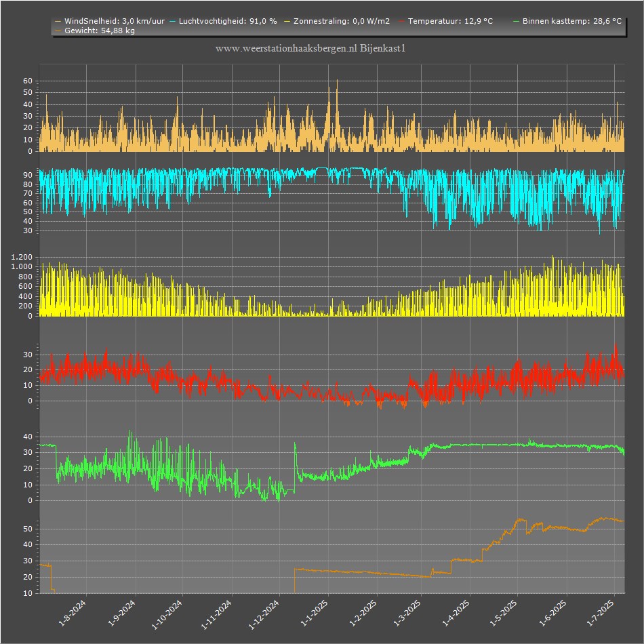Click the 1-8-2024 date axis label
Image resolution: width=644 pixels, height=644 pixels.
pos(73,613)
